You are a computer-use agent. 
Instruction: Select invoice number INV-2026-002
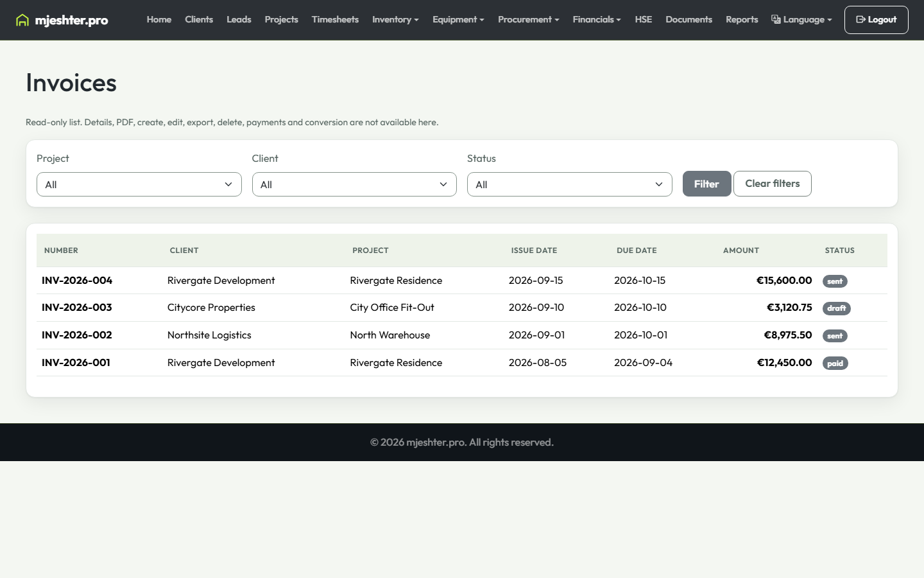pos(77,335)
